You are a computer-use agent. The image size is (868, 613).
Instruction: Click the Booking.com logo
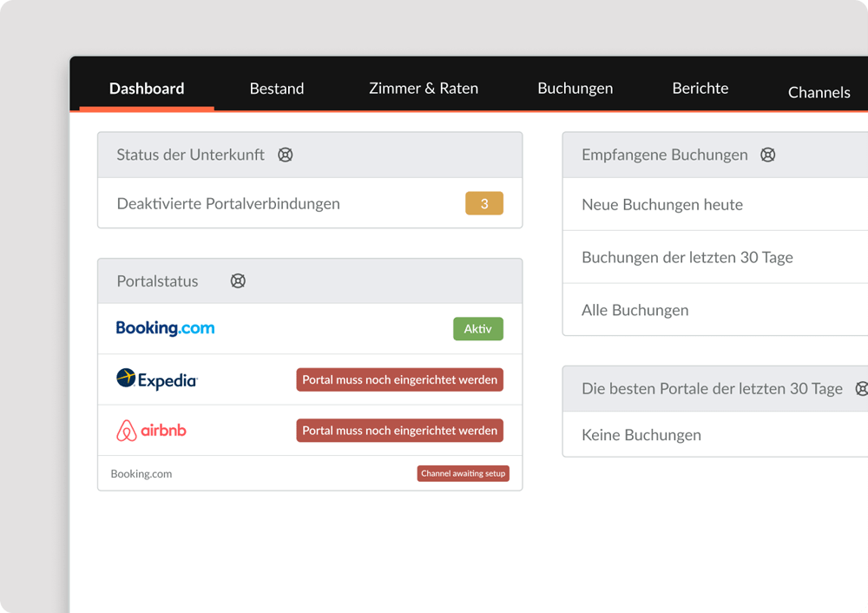165,328
